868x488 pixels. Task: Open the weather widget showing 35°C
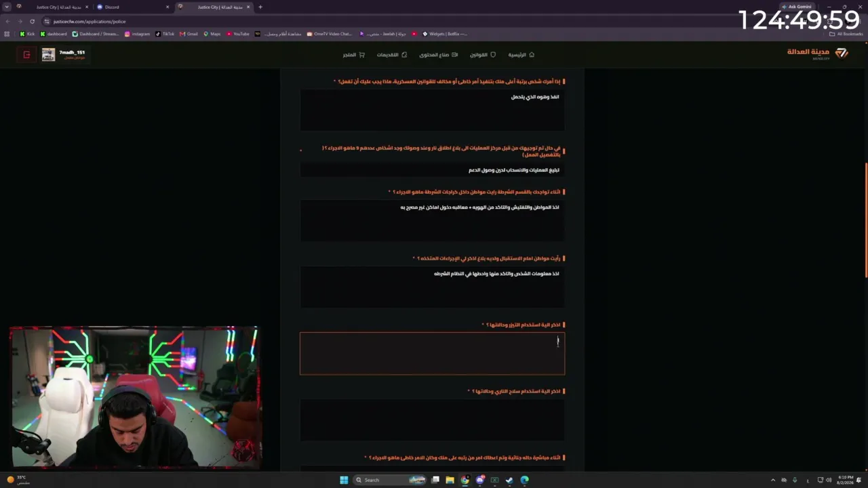click(x=18, y=480)
